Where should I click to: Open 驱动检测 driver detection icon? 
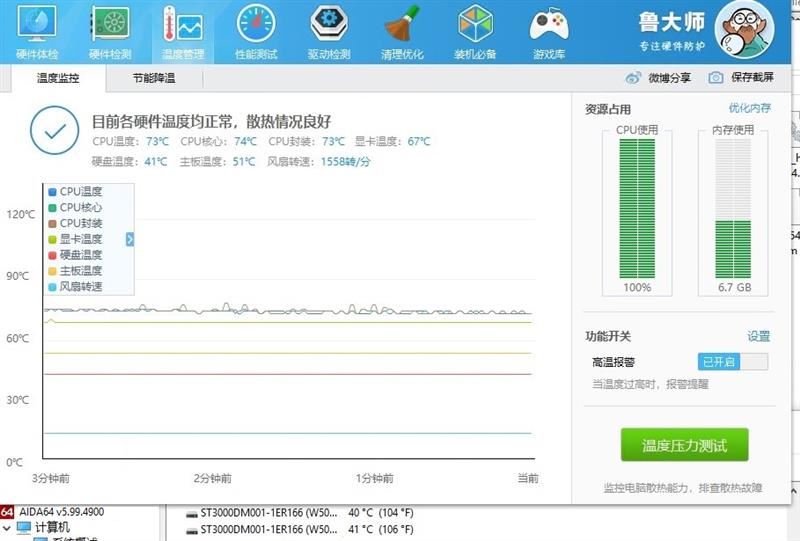329,23
